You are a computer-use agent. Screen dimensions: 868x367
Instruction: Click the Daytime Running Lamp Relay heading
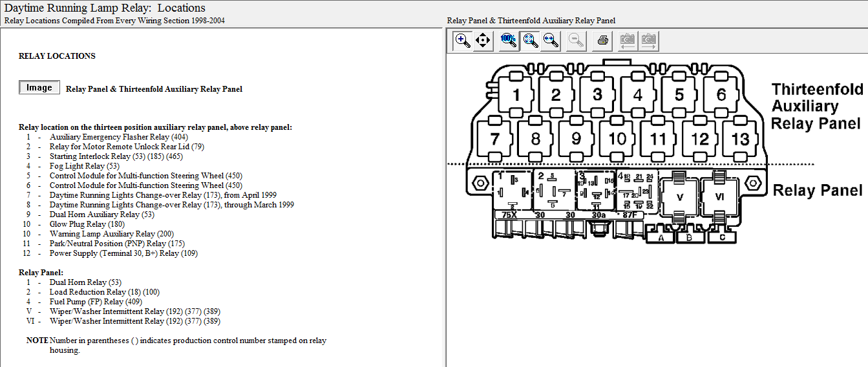pyautogui.click(x=105, y=8)
